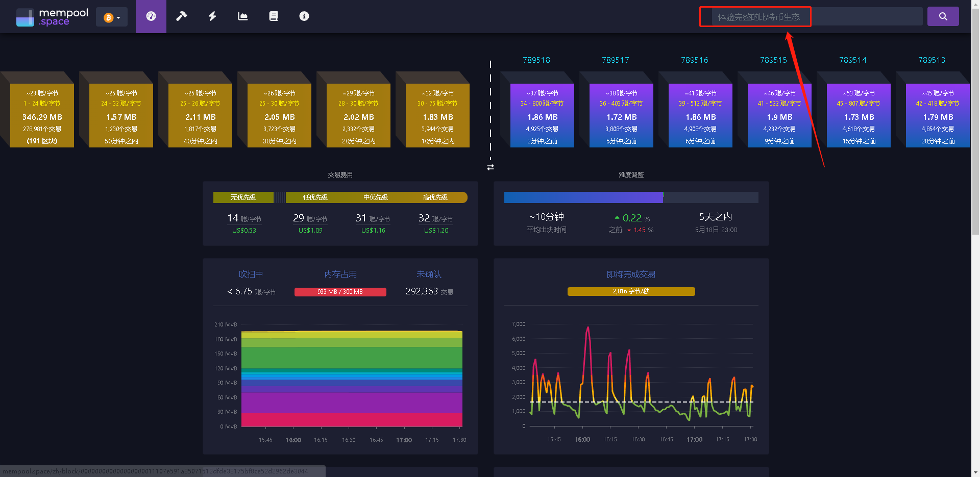Toggle block order with swap arrows icon
Image resolution: width=980 pixels, height=477 pixels.
coord(491,167)
